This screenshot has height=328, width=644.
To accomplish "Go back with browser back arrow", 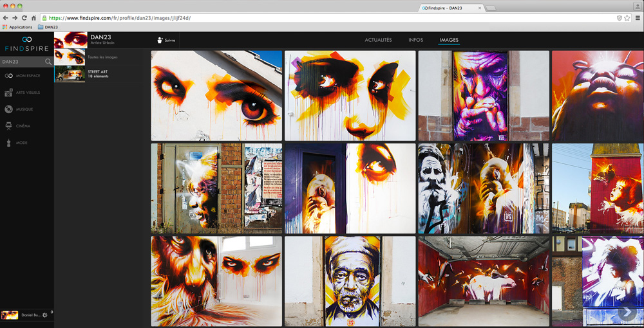I will [x=6, y=18].
